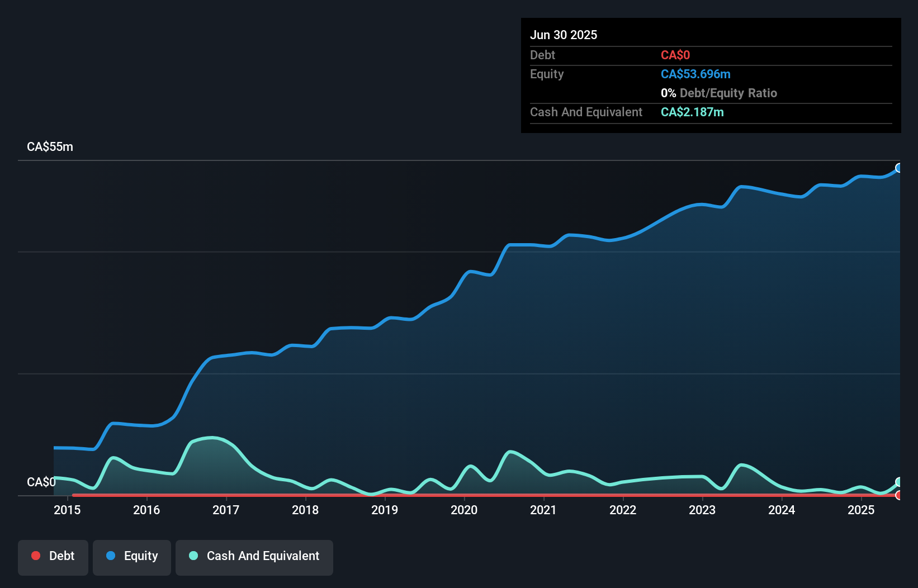Click the Jun 30 2025 tooltip date header
The height and width of the screenshot is (588, 918).
(x=564, y=35)
